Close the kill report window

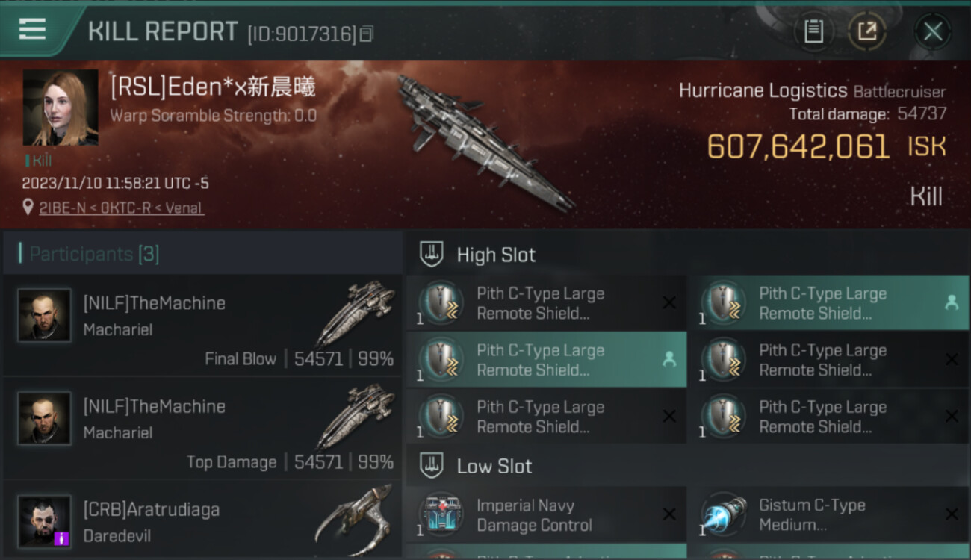(x=932, y=31)
